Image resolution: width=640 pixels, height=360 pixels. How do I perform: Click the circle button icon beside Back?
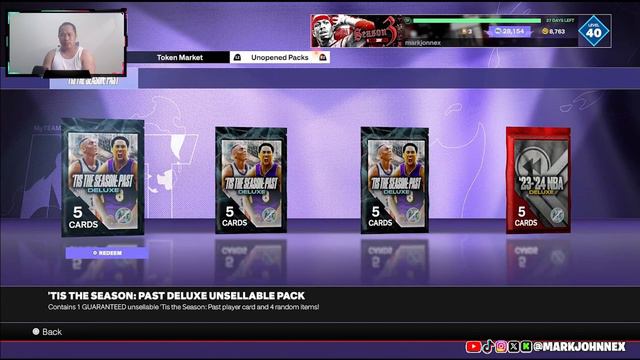pos(36,331)
